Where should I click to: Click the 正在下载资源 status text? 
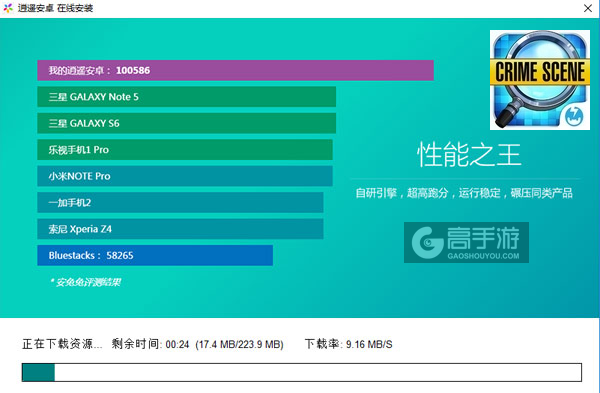click(x=62, y=344)
